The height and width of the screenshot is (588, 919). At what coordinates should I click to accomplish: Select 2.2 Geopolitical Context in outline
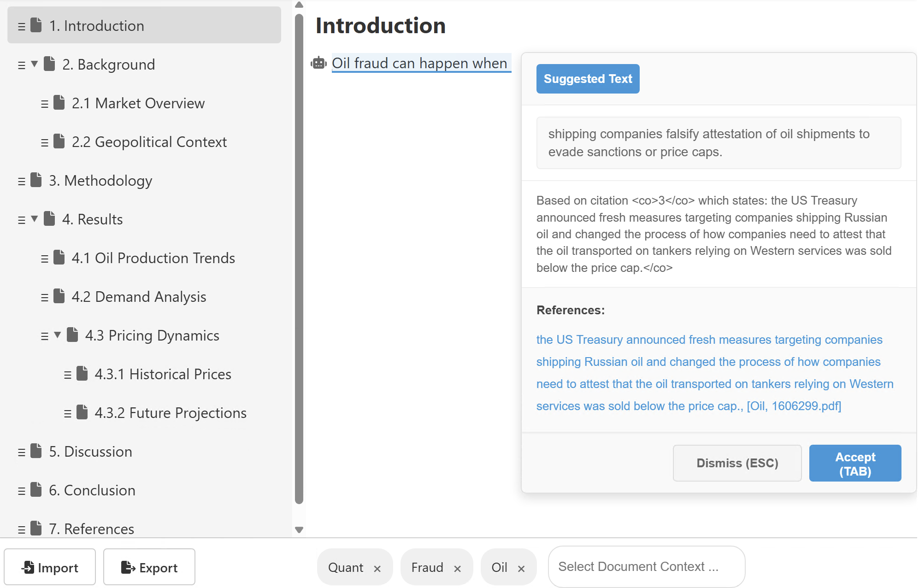[x=149, y=142]
